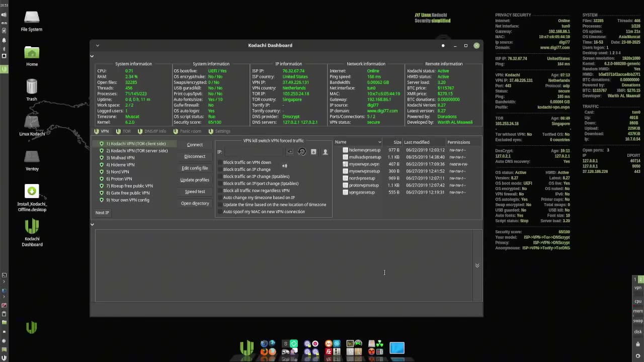The image size is (644, 362).
Task: Click the Connect button
Action: point(195,145)
